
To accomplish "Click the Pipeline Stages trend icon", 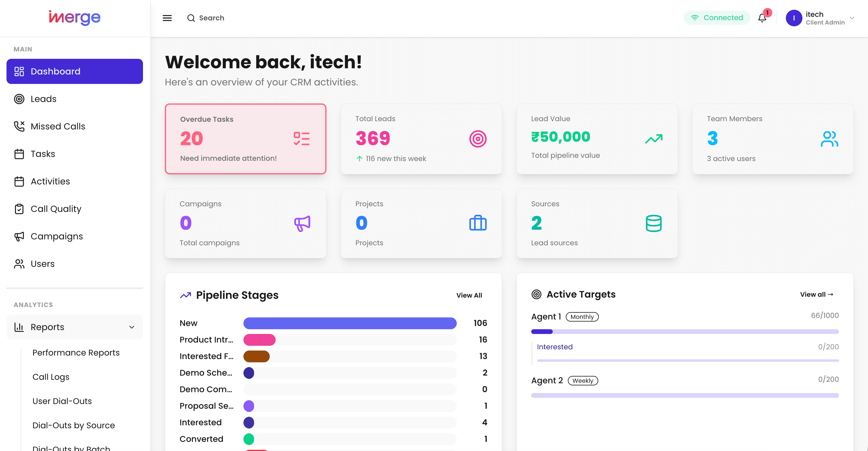I will 185,295.
